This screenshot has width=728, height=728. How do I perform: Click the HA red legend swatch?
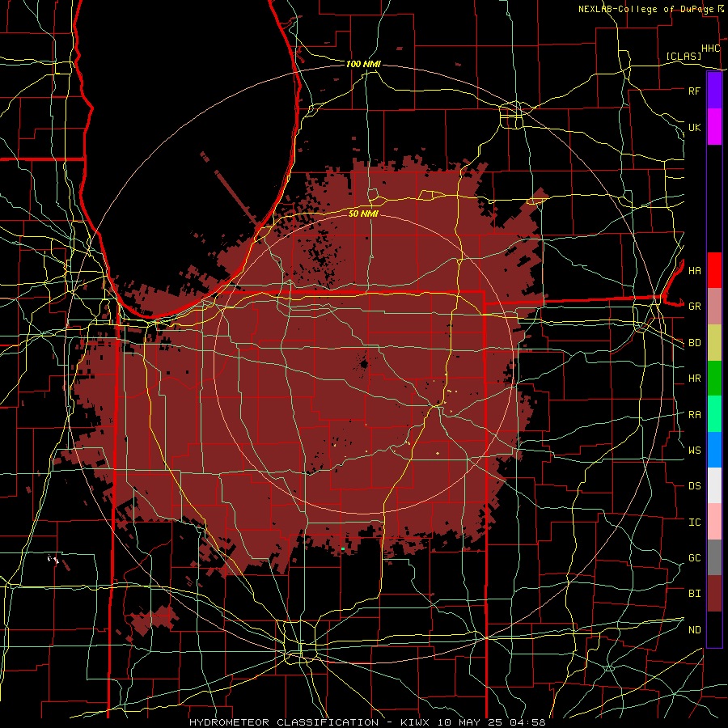click(714, 270)
